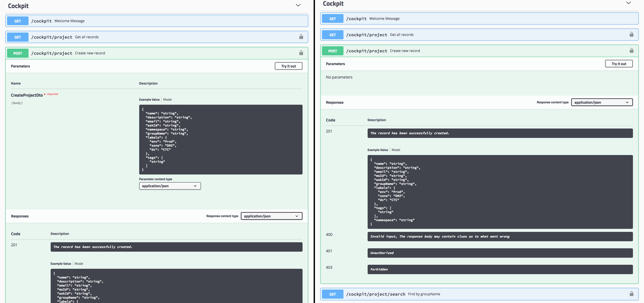
Task: Click 'No parameters' text in right panel
Action: click(339, 77)
